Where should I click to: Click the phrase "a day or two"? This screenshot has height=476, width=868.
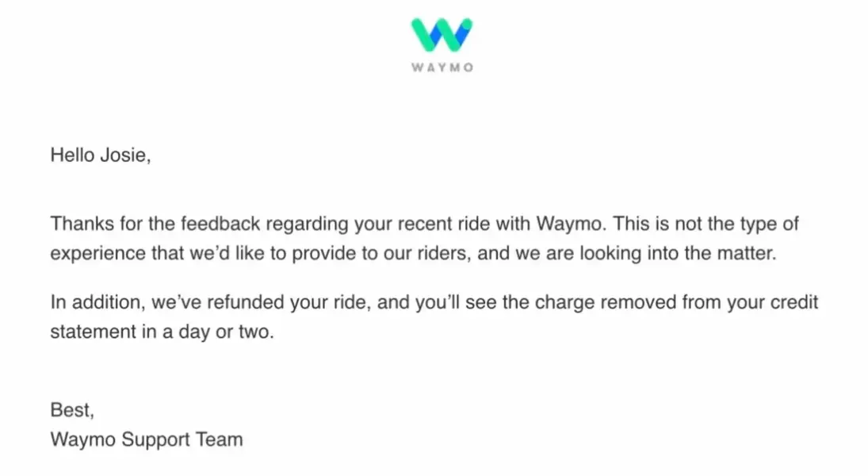click(226, 332)
